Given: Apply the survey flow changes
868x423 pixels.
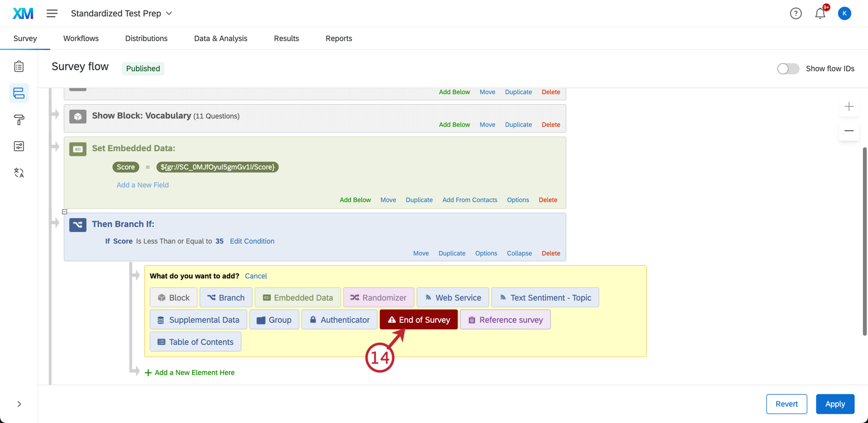Looking at the screenshot, I should pyautogui.click(x=835, y=404).
